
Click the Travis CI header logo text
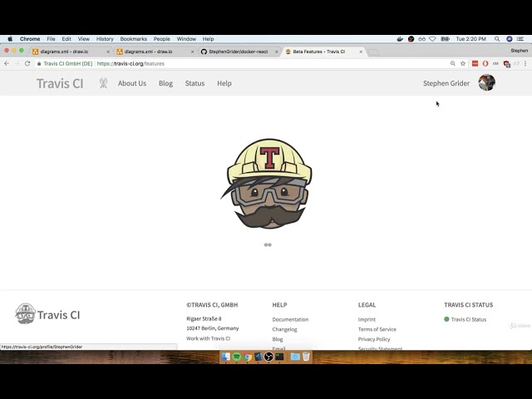60,83
